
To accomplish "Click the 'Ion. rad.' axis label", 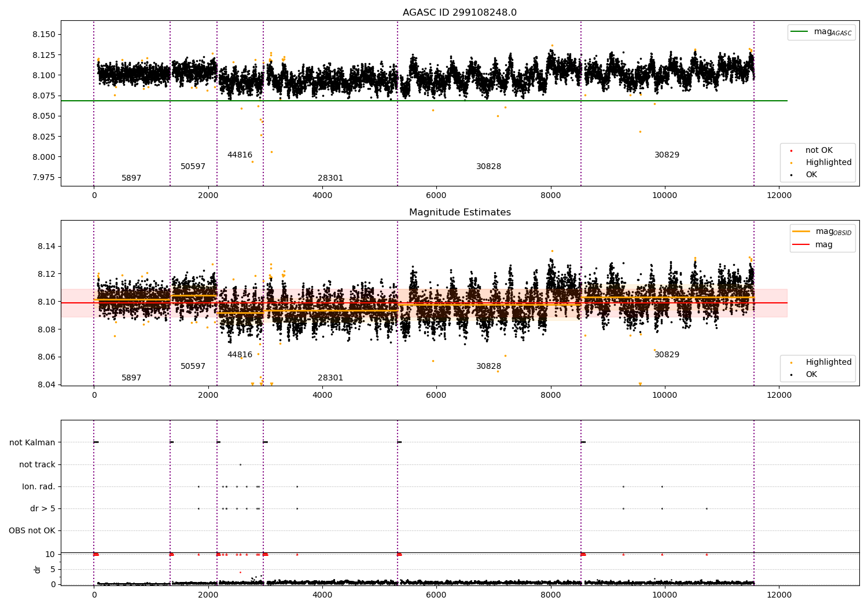I will 39,487.
